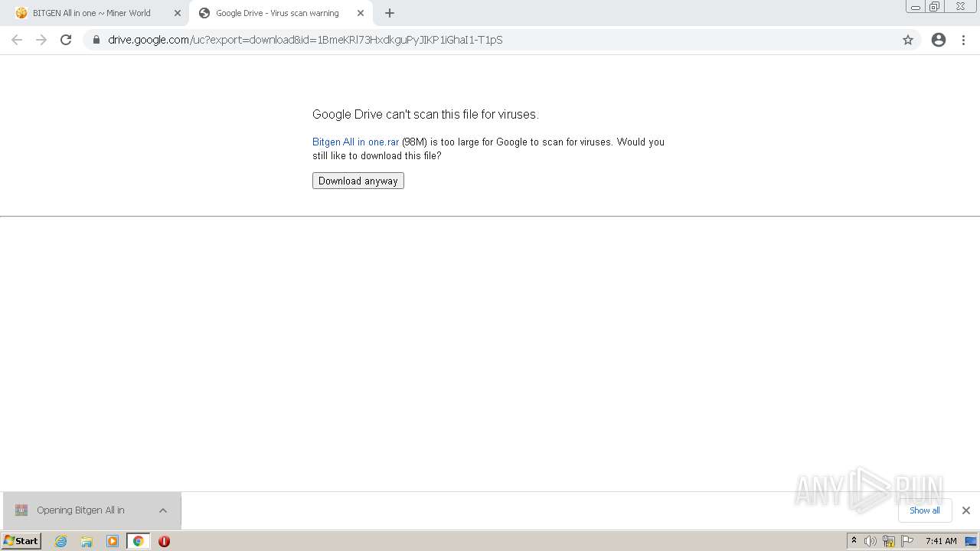980x551 pixels.
Task: Bookmark this page with the star icon
Action: coord(908,40)
